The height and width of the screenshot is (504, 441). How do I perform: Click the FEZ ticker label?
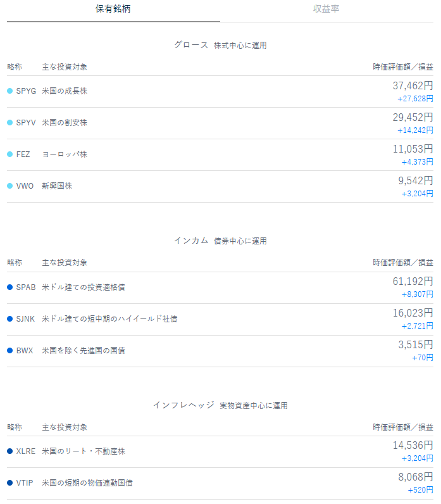(23, 154)
